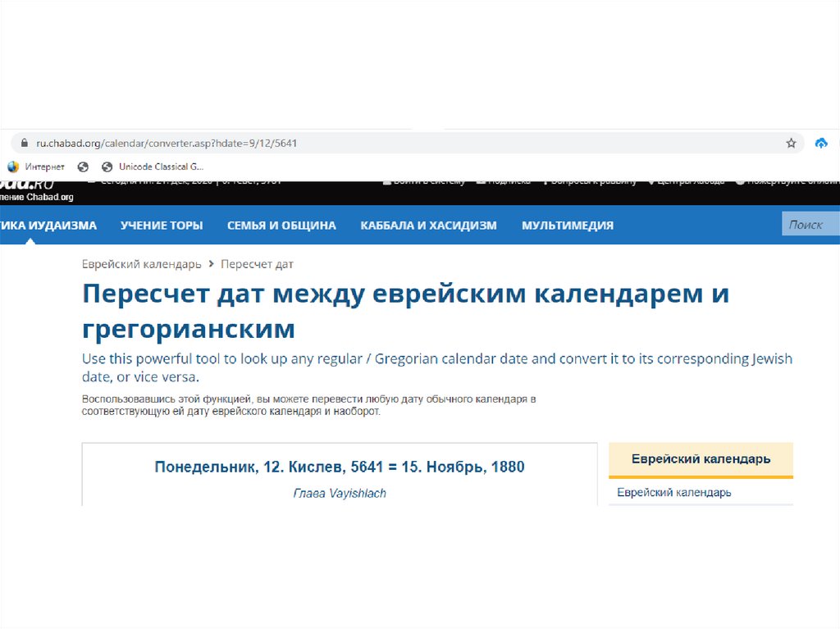Click the lock icon in the address bar

point(24,143)
